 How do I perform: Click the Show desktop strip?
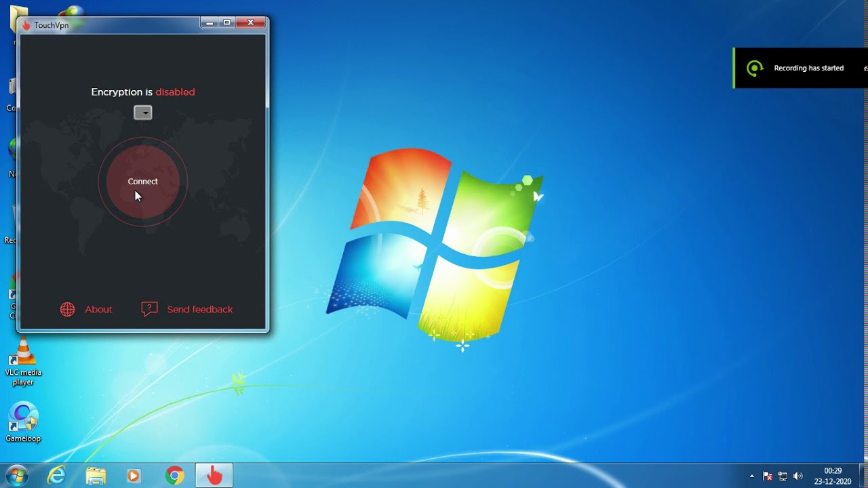click(x=863, y=476)
